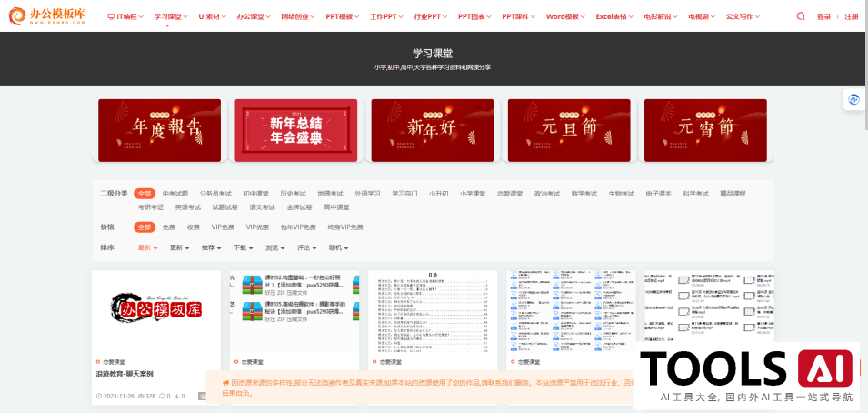
Task: Filter by 终身VIP免费 price
Action: pos(345,227)
